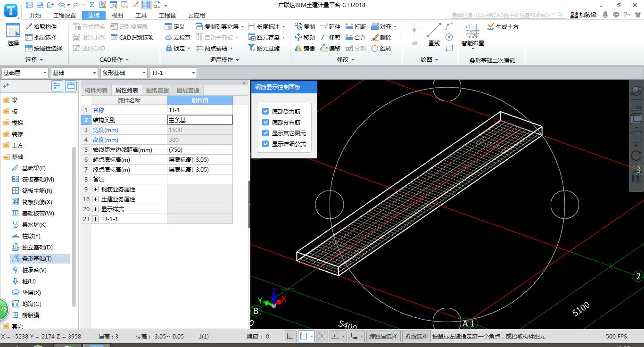The width and height of the screenshot is (644, 347).
Task: Select the 合并 (Merge) tool
Action: pyautogui.click(x=355, y=38)
